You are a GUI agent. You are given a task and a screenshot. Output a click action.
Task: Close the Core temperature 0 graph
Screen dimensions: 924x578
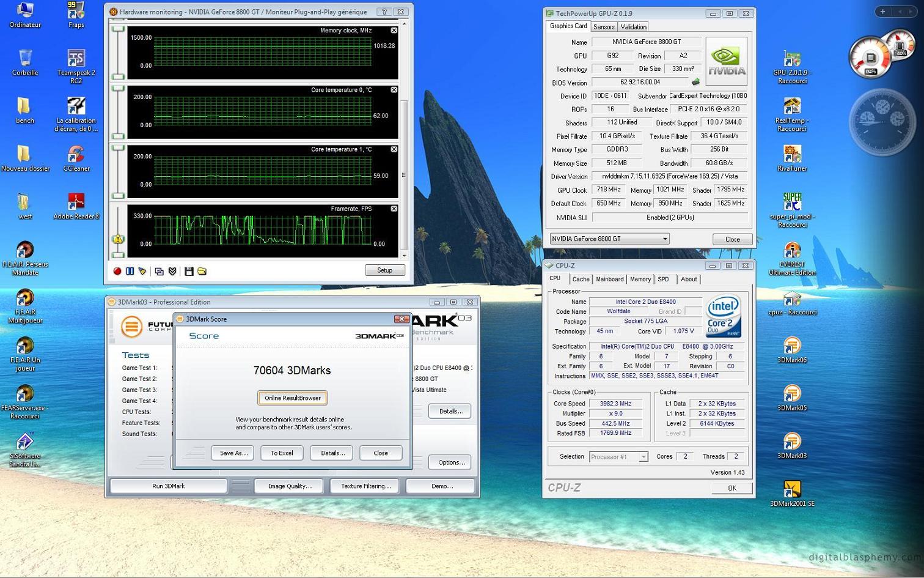click(394, 90)
